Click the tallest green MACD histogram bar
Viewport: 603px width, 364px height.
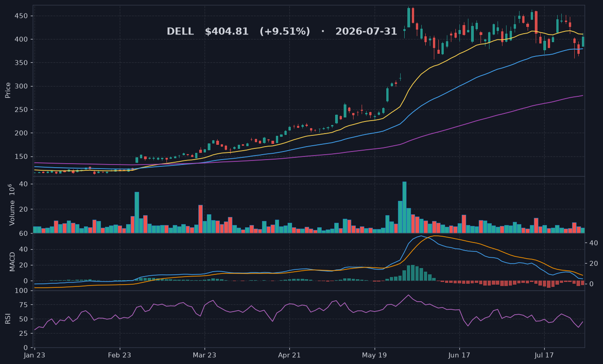pyautogui.click(x=413, y=273)
